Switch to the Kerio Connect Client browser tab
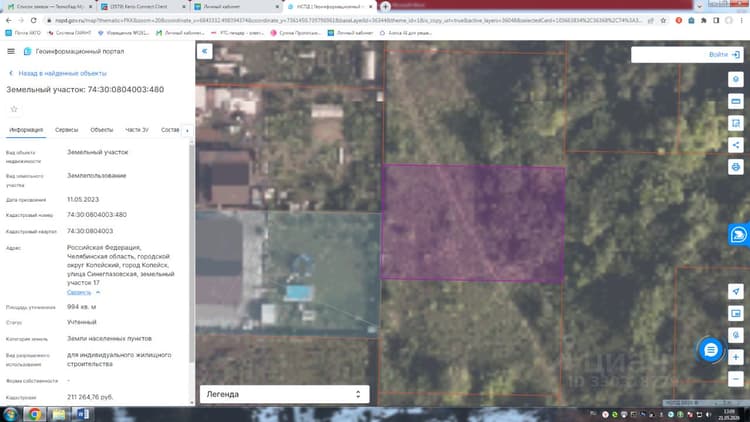 [x=142, y=7]
